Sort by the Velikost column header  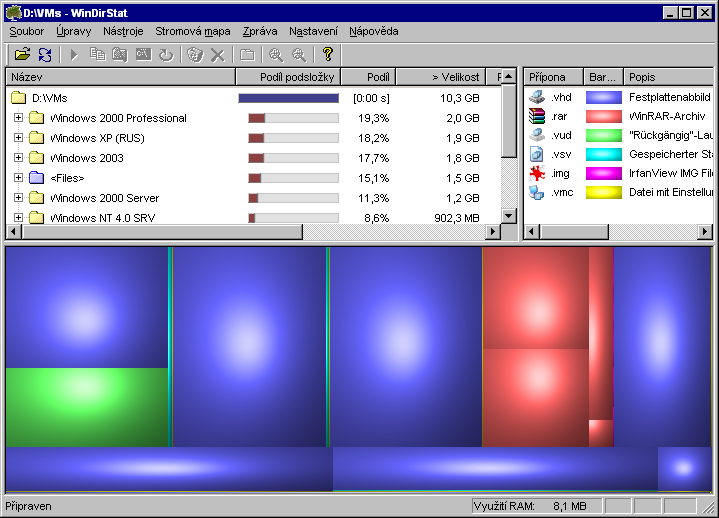pyautogui.click(x=441, y=77)
